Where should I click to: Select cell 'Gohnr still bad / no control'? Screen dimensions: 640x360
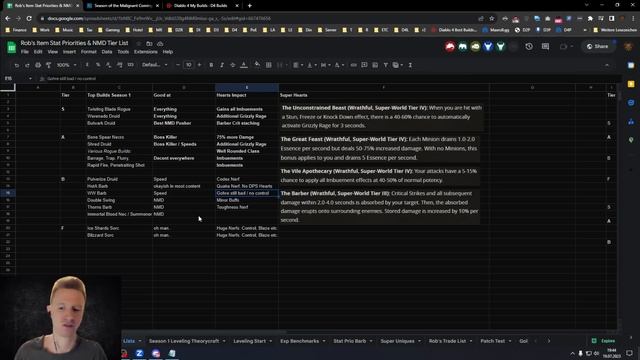(247, 193)
